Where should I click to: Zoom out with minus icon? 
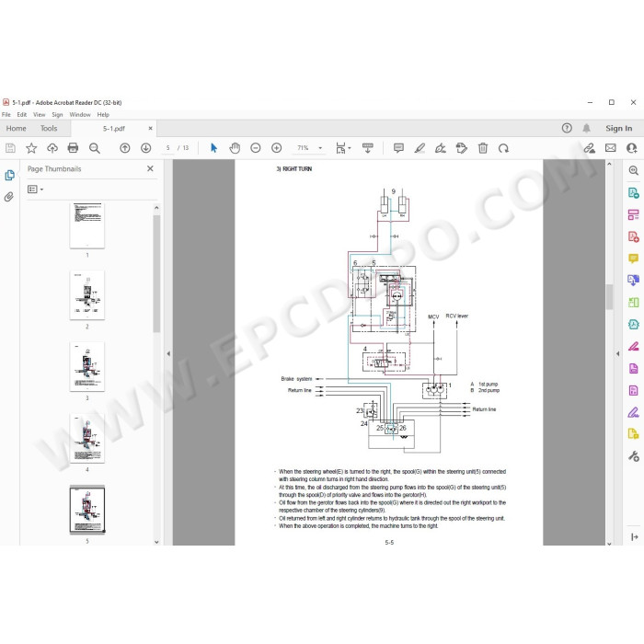click(256, 148)
